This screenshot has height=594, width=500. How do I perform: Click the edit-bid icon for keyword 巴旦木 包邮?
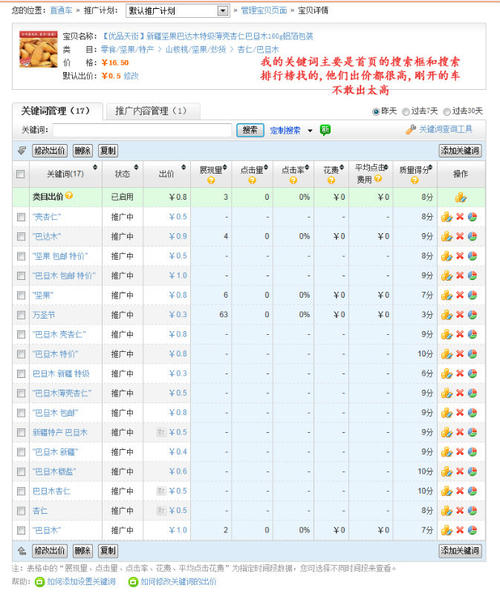(x=447, y=413)
